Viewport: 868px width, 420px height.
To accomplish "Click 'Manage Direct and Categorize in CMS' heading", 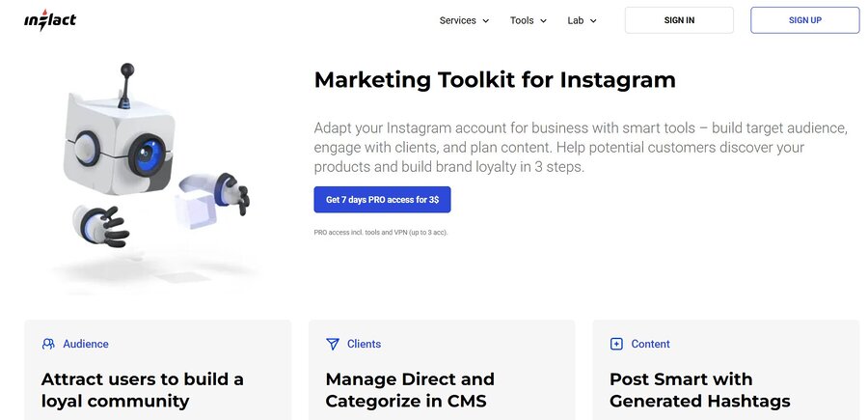I will (410, 390).
